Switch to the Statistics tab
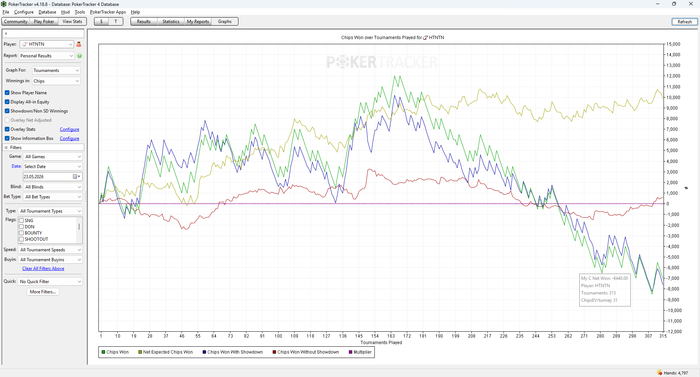The height and width of the screenshot is (377, 700). click(x=171, y=21)
